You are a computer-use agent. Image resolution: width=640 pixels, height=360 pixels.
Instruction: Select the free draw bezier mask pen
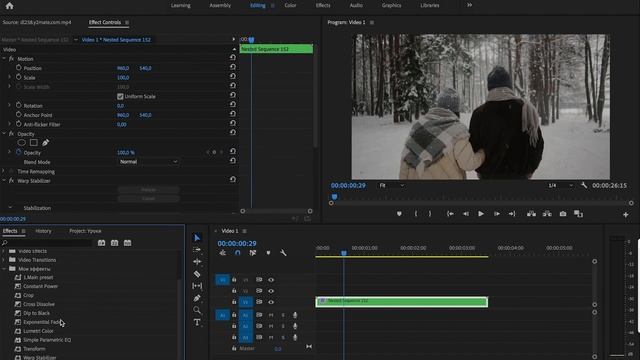click(x=45, y=142)
